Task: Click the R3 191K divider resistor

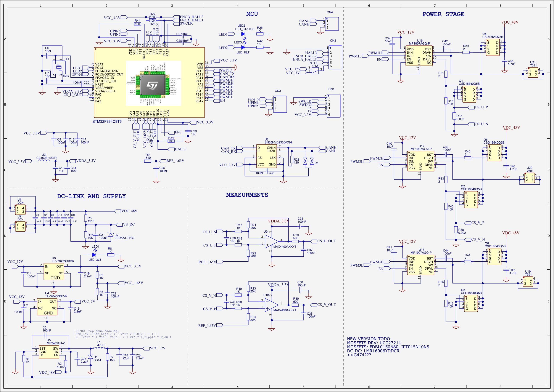Action: 85,218
